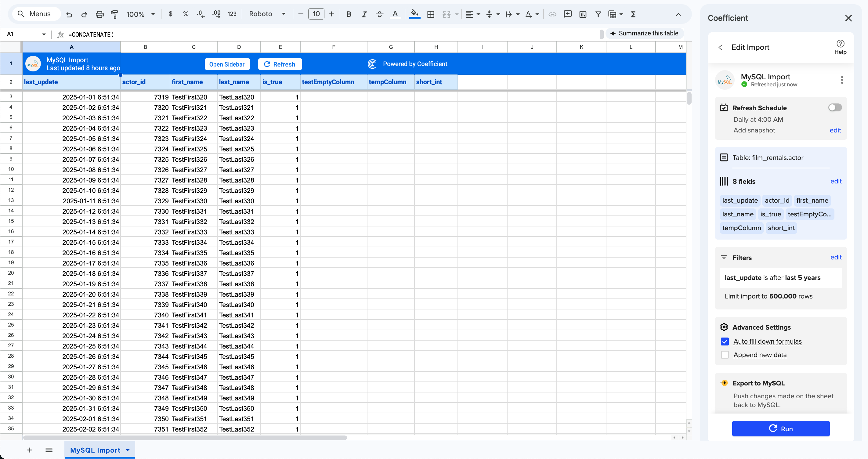The width and height of the screenshot is (868, 459).
Task: Apply bold formatting
Action: point(349,14)
